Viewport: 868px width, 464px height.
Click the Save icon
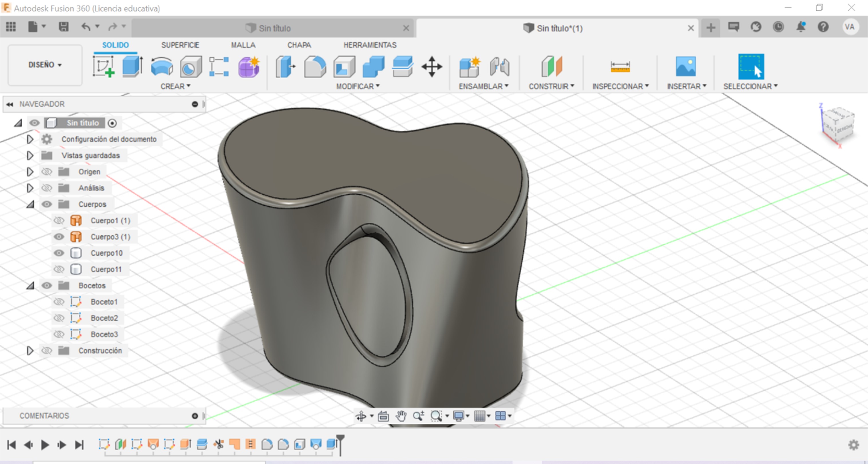[64, 27]
